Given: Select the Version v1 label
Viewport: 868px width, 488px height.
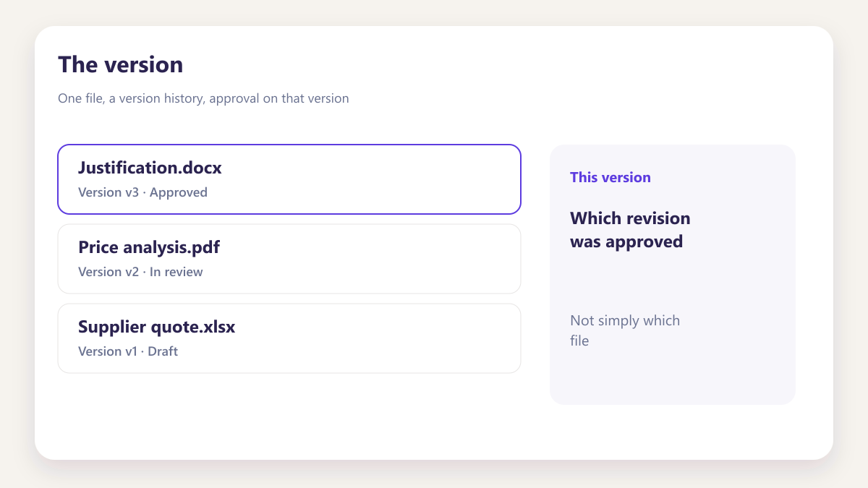Looking at the screenshot, I should tap(107, 351).
